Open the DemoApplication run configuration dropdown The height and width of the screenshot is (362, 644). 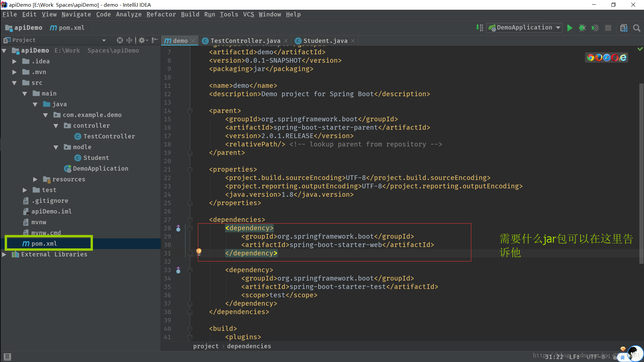[x=525, y=28]
